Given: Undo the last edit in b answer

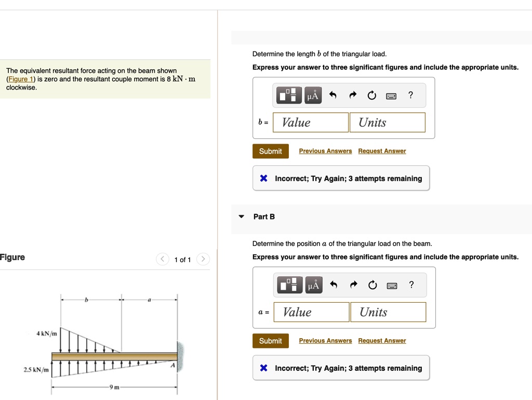Looking at the screenshot, I should point(333,95).
